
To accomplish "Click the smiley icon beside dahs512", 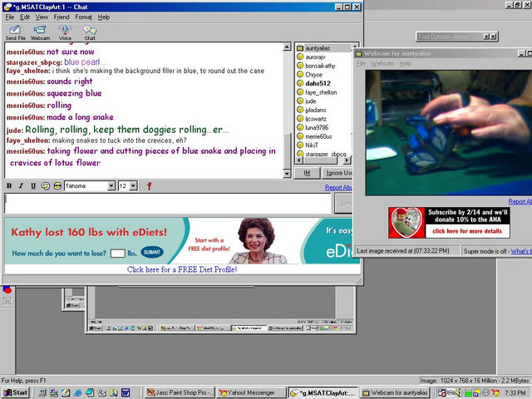I will coord(300,83).
